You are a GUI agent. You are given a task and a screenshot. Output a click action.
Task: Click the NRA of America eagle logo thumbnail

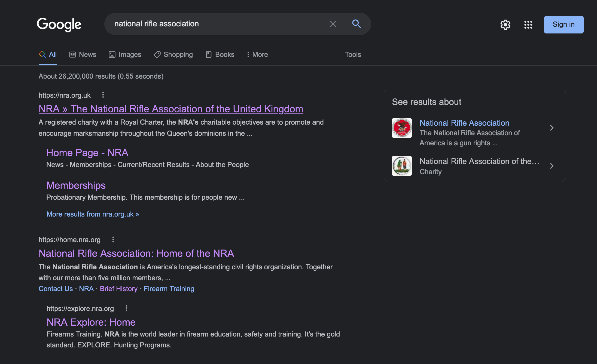point(402,128)
